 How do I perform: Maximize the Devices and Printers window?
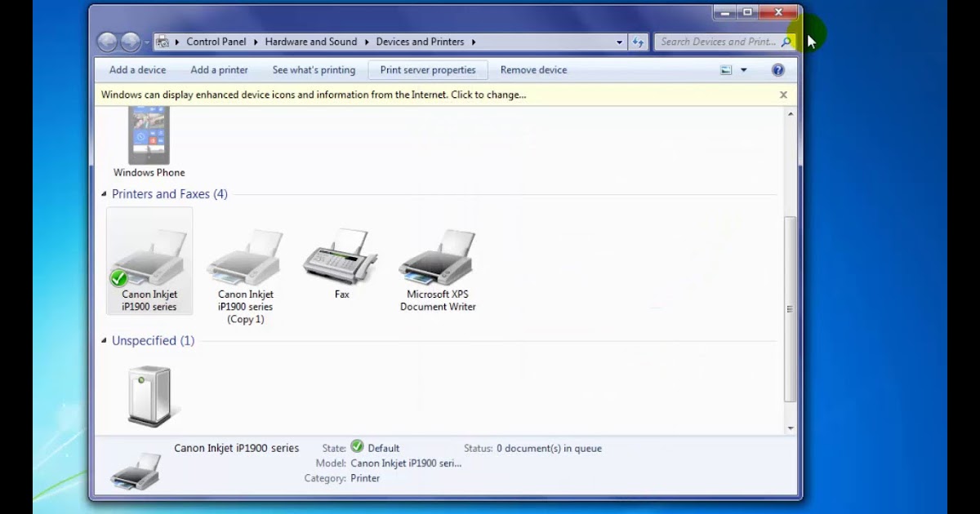(x=747, y=12)
